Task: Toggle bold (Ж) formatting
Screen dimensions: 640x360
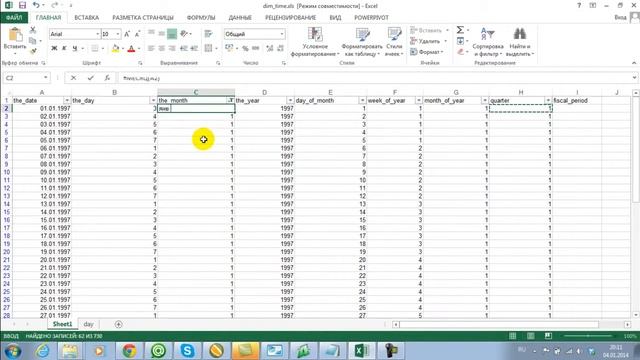Action: point(54,48)
